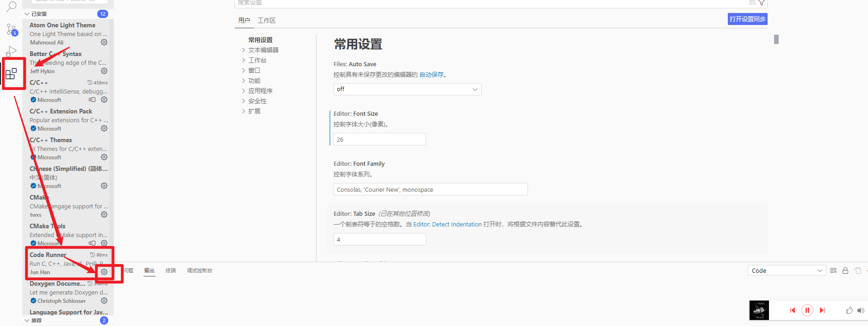The width and height of the screenshot is (868, 326).
Task: Toggle the output scroll lock icon
Action: (845, 270)
